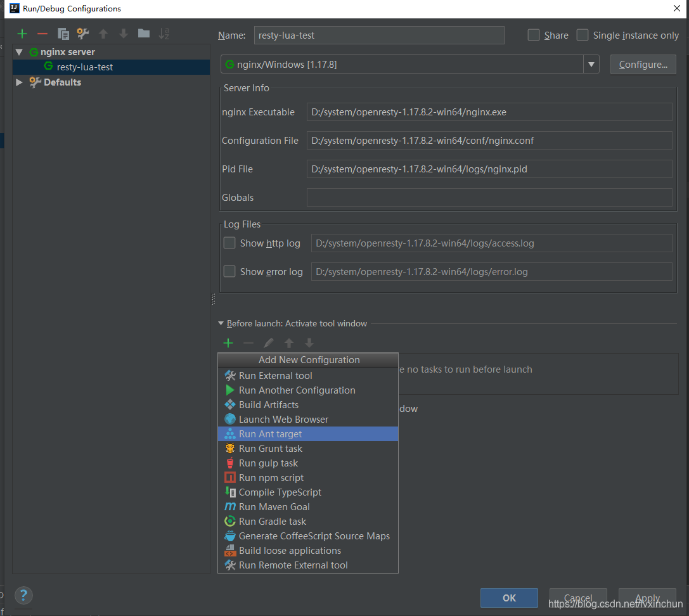Sort configurations alphabetically
689x616 pixels.
click(164, 34)
